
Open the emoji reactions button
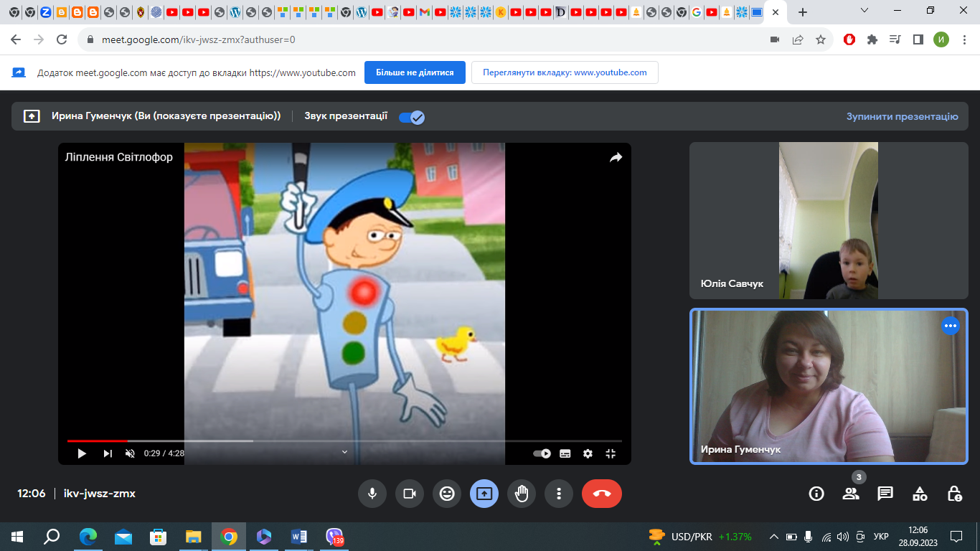click(x=447, y=494)
